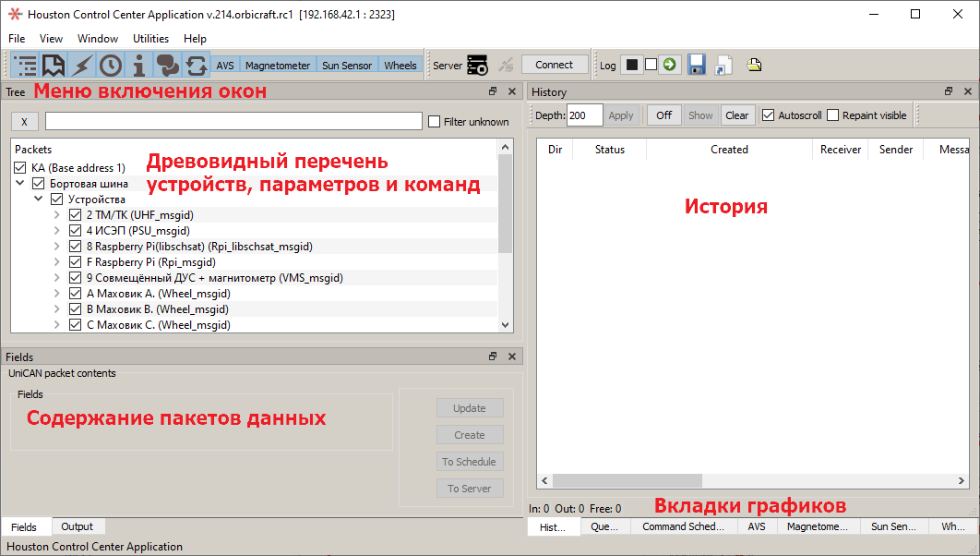Collapse the Бортовая шина tree node
980x556 pixels.
coord(21,184)
